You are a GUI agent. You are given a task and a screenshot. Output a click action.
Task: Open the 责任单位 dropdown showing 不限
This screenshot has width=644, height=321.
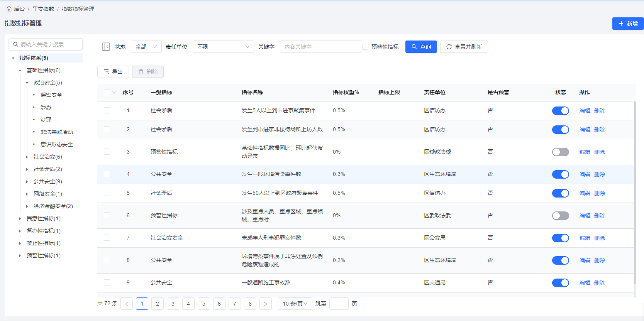click(x=223, y=47)
